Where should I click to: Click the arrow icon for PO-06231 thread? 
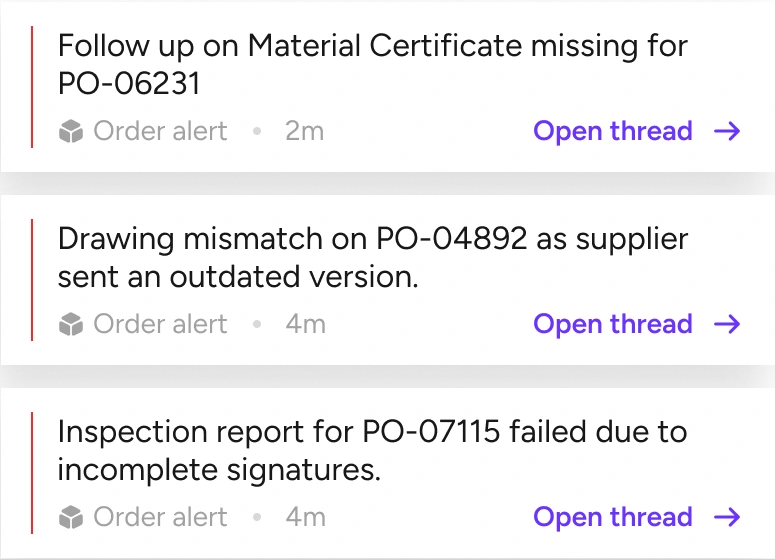pyautogui.click(x=728, y=131)
